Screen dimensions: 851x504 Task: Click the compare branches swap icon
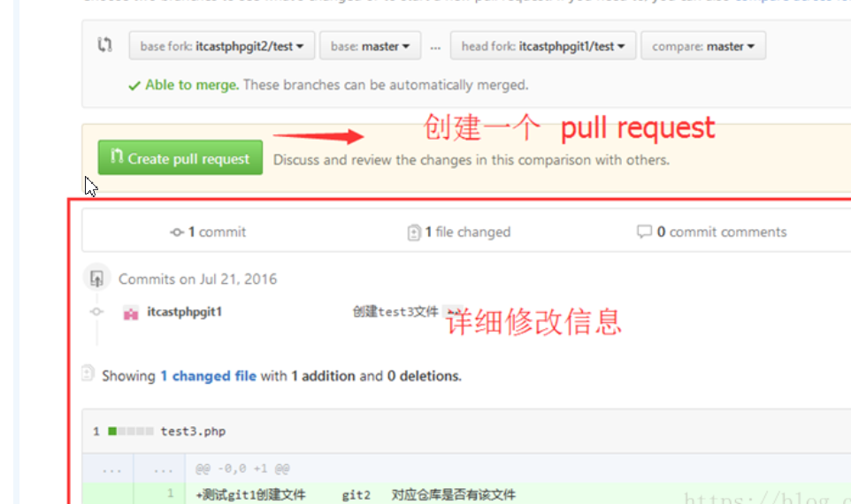[x=104, y=44]
